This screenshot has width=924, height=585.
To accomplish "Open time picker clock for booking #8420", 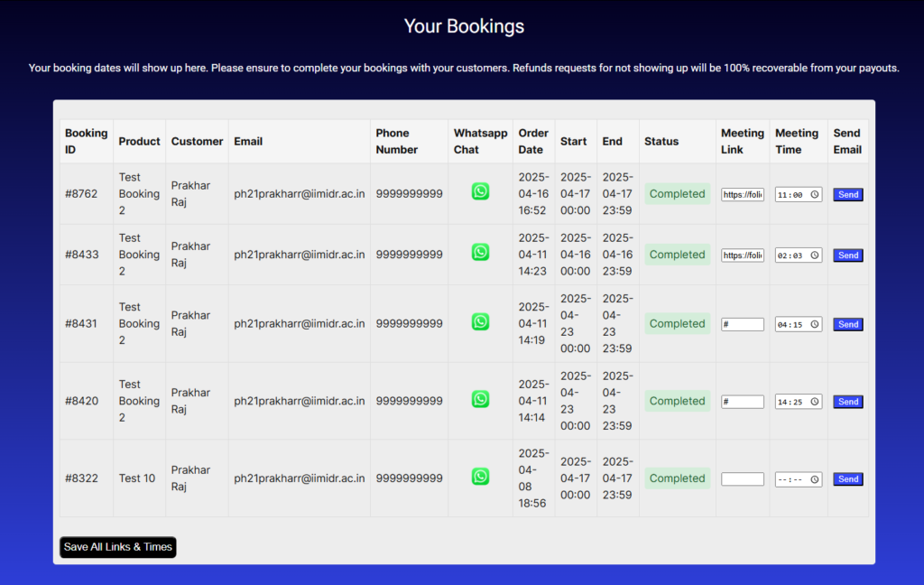I will [815, 402].
